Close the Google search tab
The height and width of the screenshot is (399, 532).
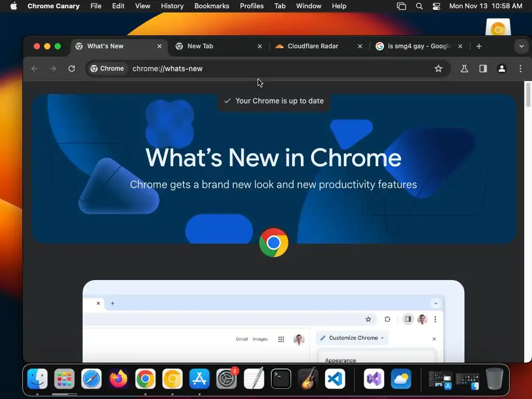click(x=460, y=46)
